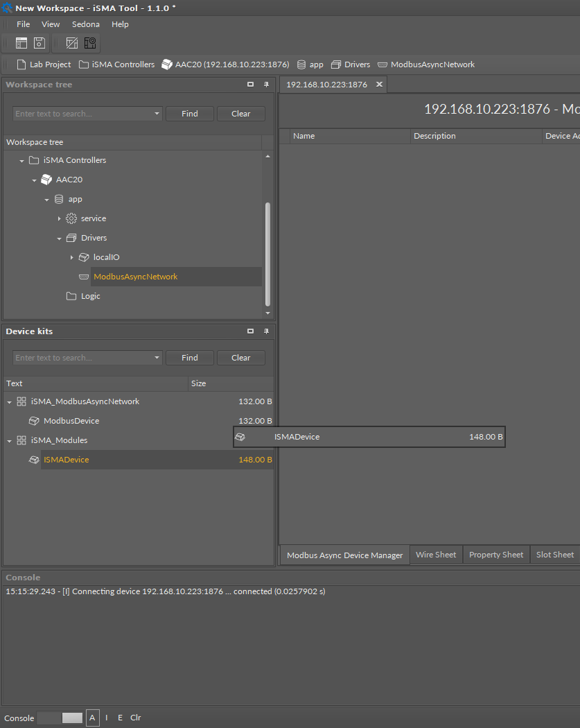Viewport: 580px width, 728px height.
Task: Click the Workspace tree scrollbar down arrow
Action: 267,313
